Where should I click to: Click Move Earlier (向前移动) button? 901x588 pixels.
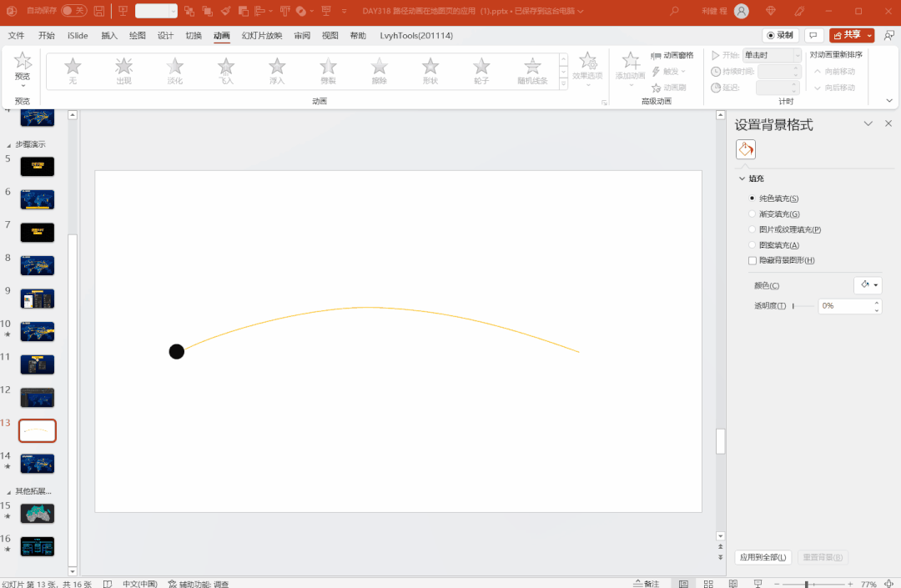pos(834,72)
